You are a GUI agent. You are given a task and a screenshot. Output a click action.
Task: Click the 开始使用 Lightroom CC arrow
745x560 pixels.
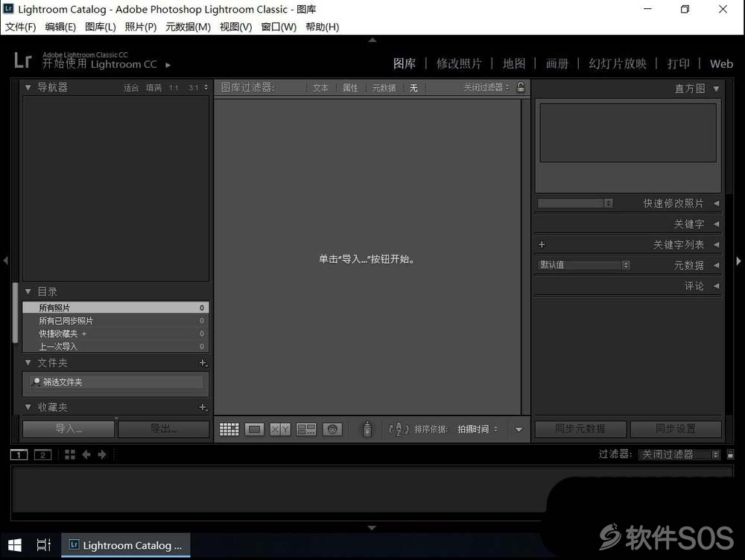tap(168, 65)
